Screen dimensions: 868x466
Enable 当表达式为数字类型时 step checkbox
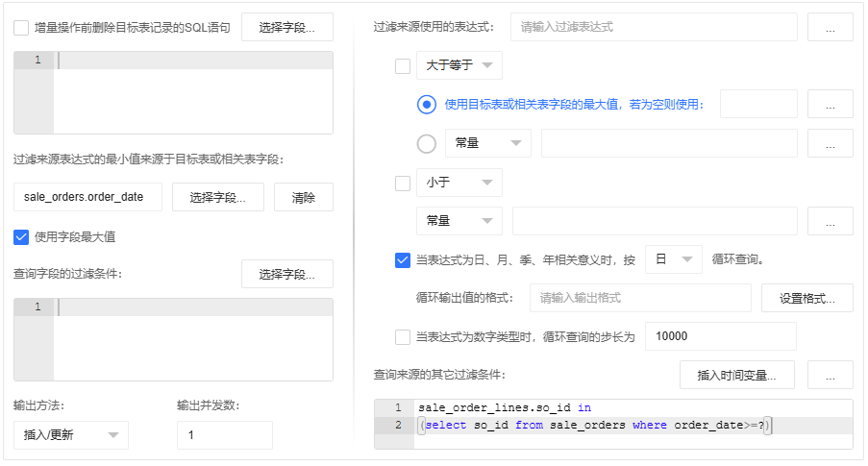point(403,337)
